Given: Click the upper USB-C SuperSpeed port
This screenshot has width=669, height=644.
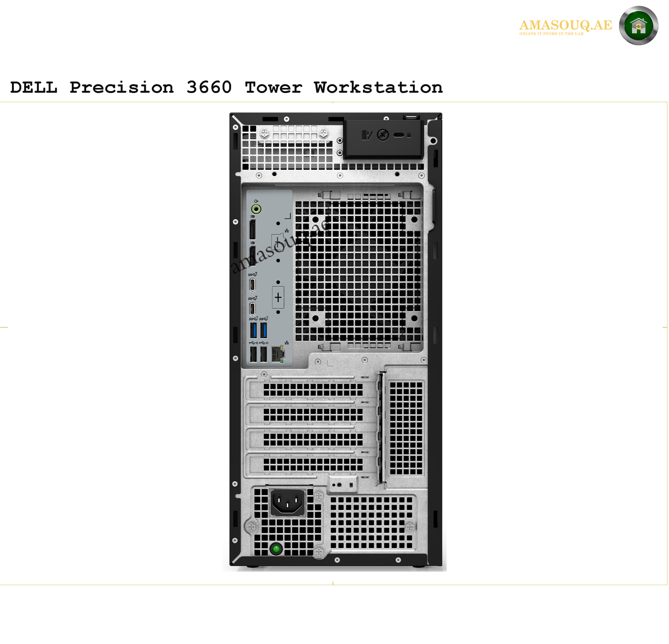Looking at the screenshot, I should click(253, 285).
